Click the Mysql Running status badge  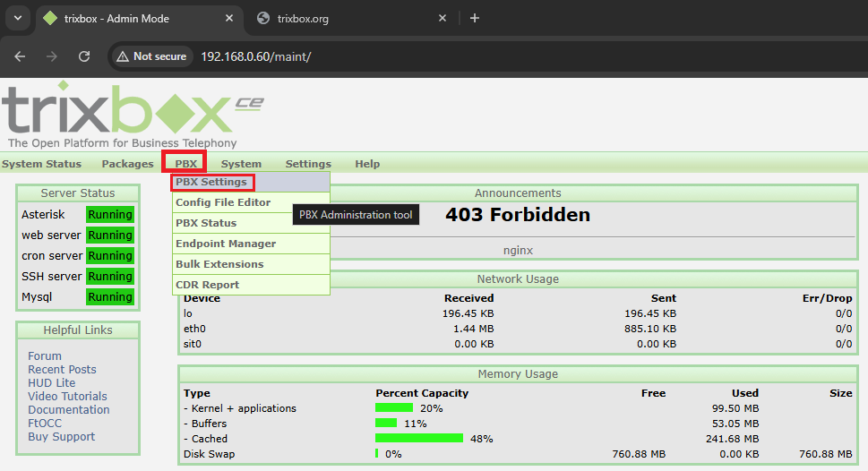(109, 296)
